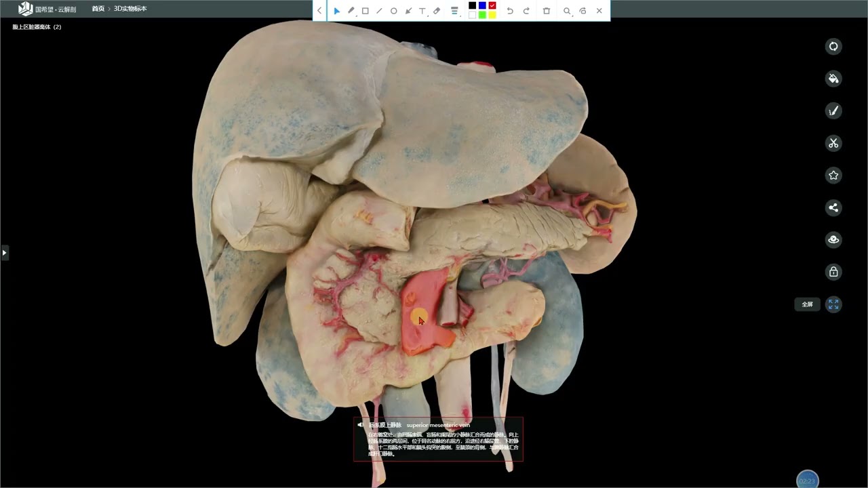This screenshot has width=868, height=488.
Task: Select the straight line tool
Action: click(379, 11)
